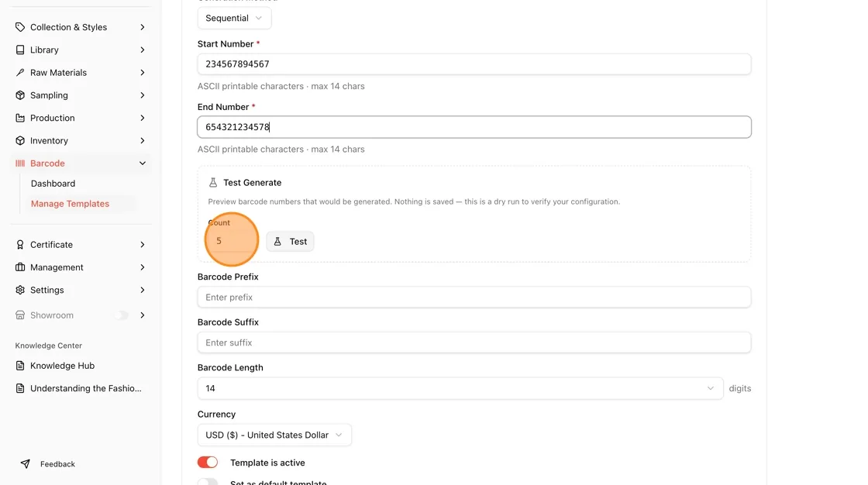Open the Currency dropdown
The image size is (868, 485).
(274, 435)
